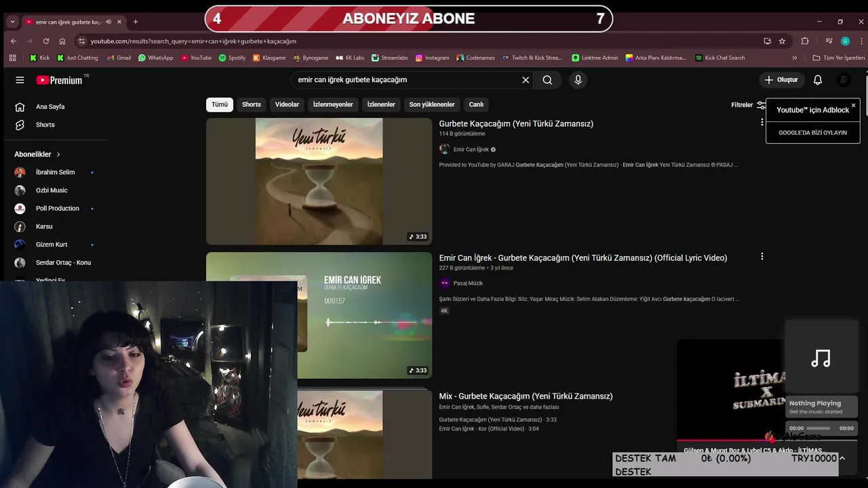Start voice search with the microphone icon
Viewport: 868px width, 488px height.
tap(578, 80)
